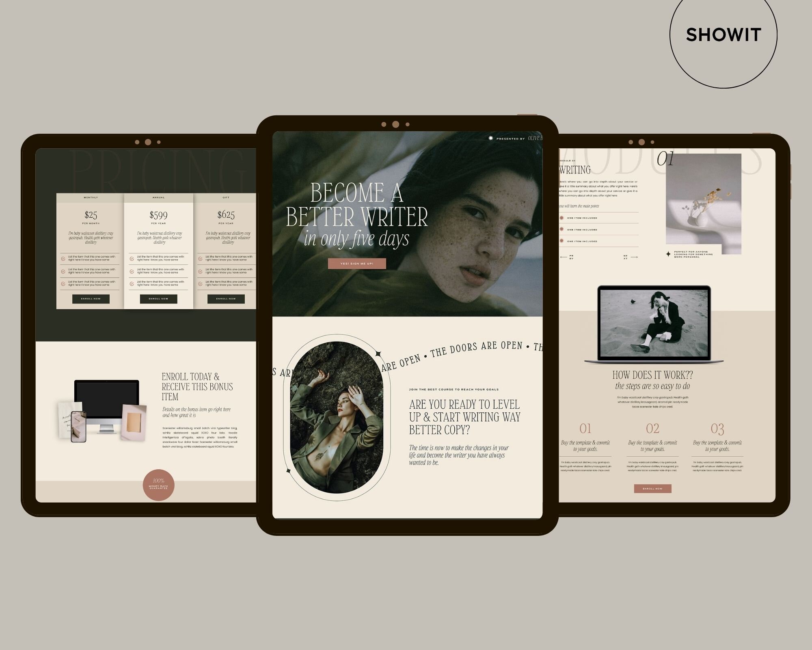Screen dimensions: 812x650
Task: Click Enroll Now below the 01 02 03 steps
Action: click(x=652, y=489)
